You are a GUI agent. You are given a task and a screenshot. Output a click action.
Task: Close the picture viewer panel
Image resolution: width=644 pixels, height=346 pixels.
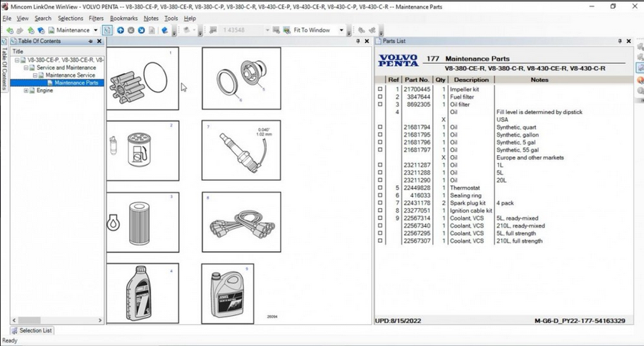(366, 41)
